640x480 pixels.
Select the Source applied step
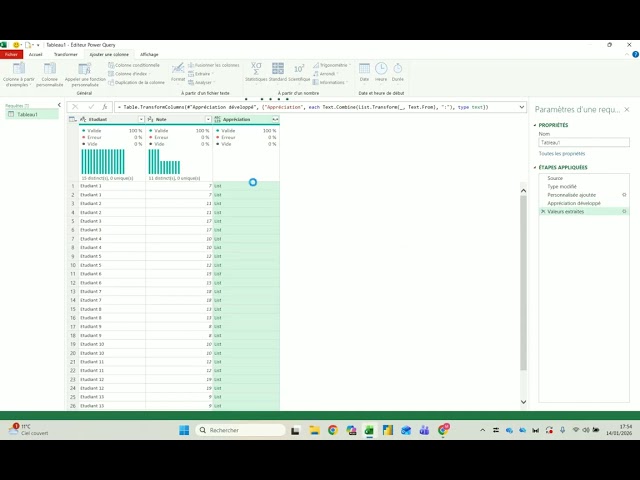tap(555, 178)
